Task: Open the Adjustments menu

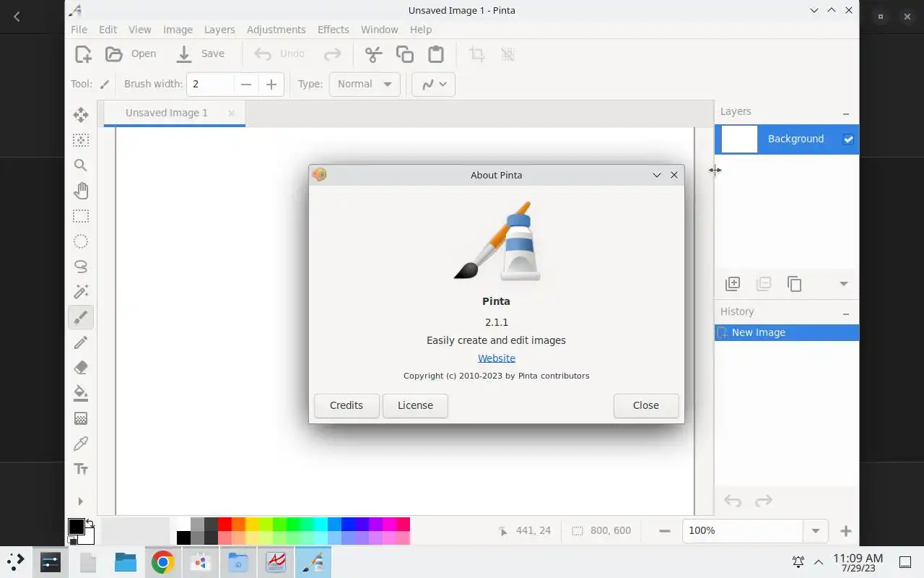Action: click(x=276, y=30)
